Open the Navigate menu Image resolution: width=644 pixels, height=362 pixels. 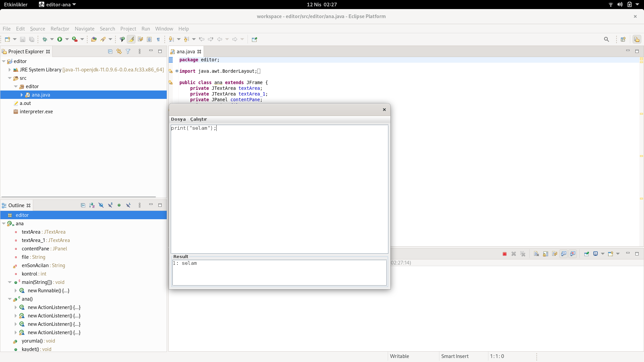click(85, 29)
